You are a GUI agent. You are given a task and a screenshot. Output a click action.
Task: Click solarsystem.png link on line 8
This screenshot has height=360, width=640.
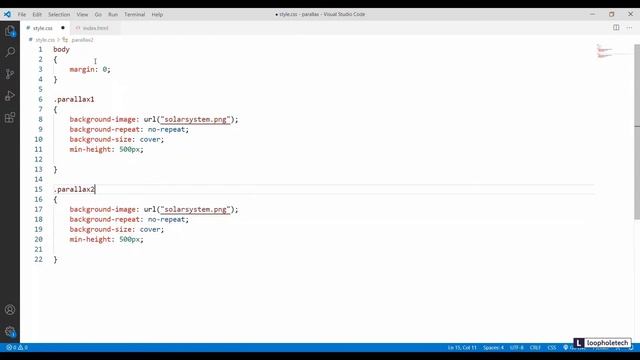(195, 120)
